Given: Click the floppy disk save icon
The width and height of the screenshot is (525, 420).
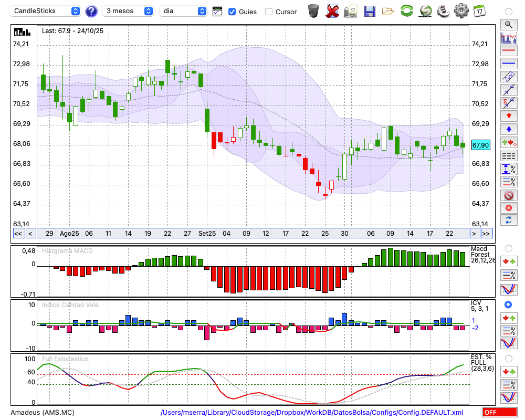Looking at the screenshot, I should point(370,12).
